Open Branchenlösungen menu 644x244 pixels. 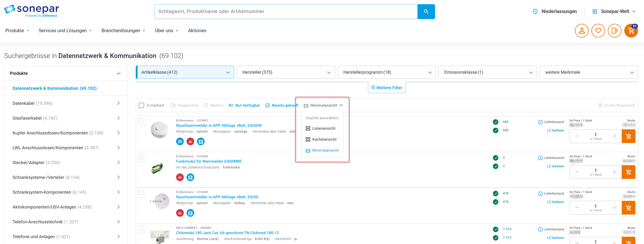coord(123,31)
